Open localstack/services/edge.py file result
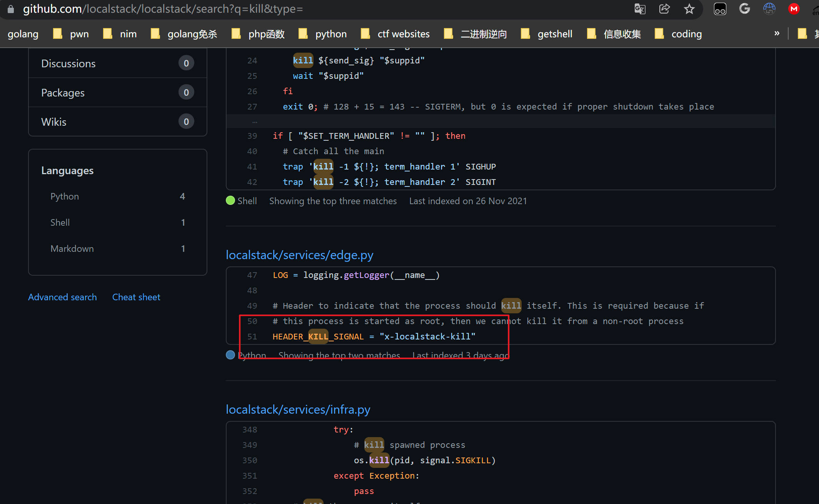This screenshot has width=819, height=504. pyautogui.click(x=299, y=255)
